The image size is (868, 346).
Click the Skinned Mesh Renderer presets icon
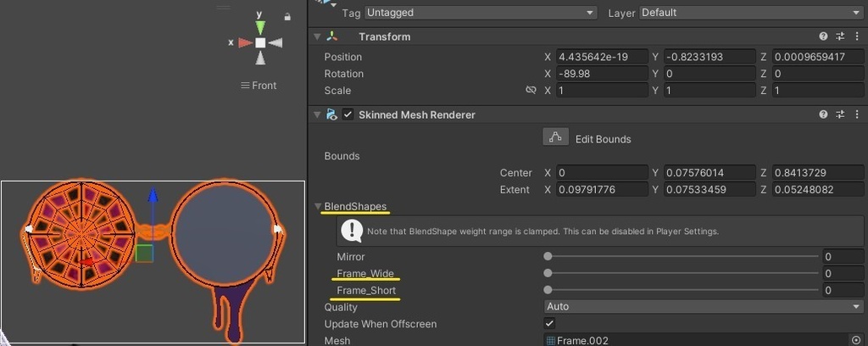coord(840,114)
